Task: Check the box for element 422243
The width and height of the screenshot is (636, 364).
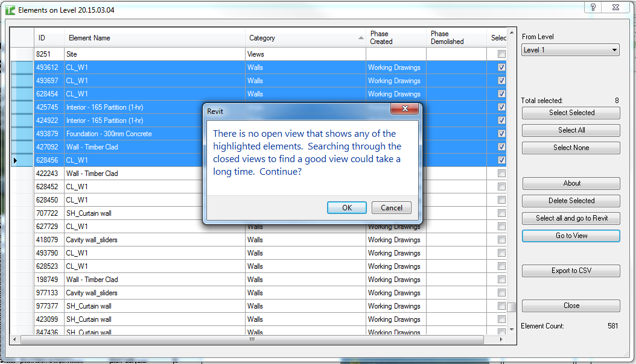Action: click(501, 174)
